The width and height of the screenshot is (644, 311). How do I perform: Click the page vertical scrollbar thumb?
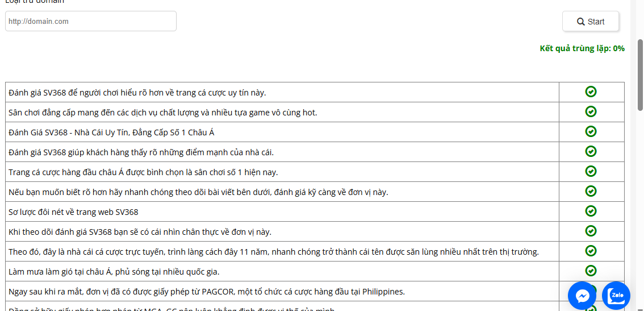coord(640,75)
